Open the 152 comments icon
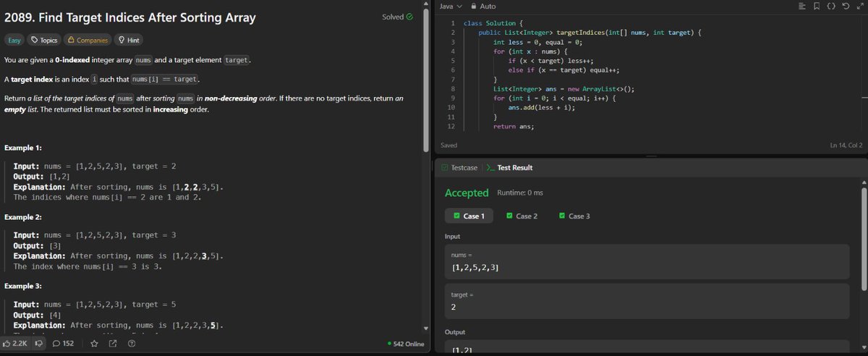868x356 pixels. pos(64,343)
